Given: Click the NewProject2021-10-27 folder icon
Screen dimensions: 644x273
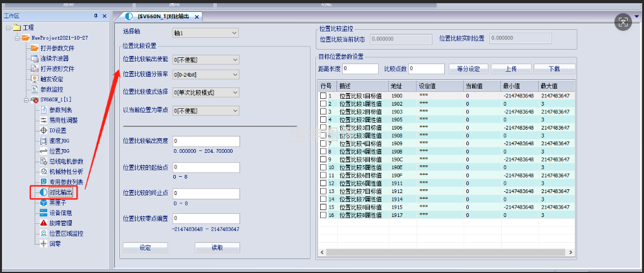Looking at the screenshot, I should click(25, 38).
